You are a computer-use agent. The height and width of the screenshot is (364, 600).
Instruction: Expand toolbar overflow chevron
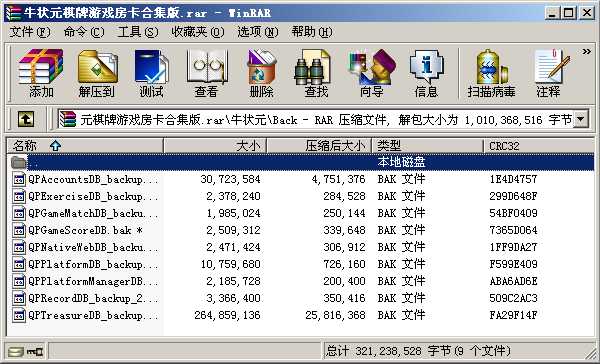tap(587, 51)
